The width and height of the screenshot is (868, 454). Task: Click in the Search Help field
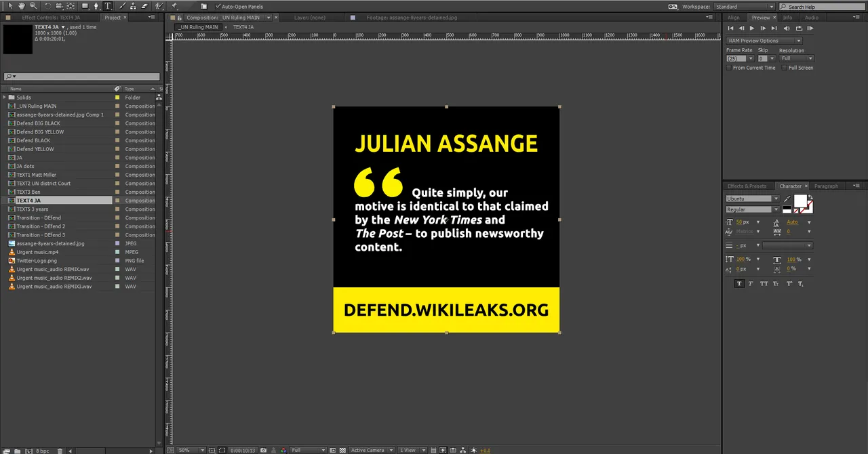[823, 7]
